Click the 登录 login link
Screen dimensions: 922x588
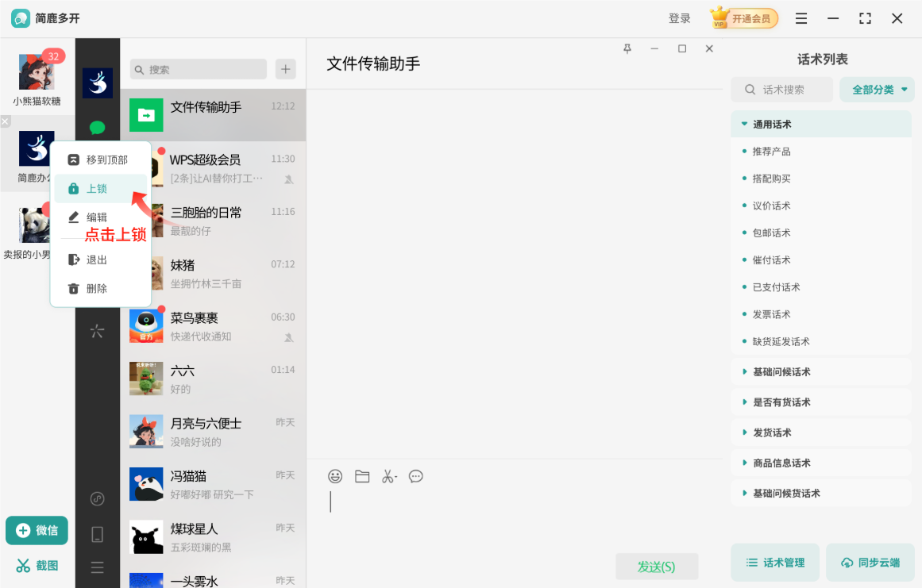click(680, 17)
